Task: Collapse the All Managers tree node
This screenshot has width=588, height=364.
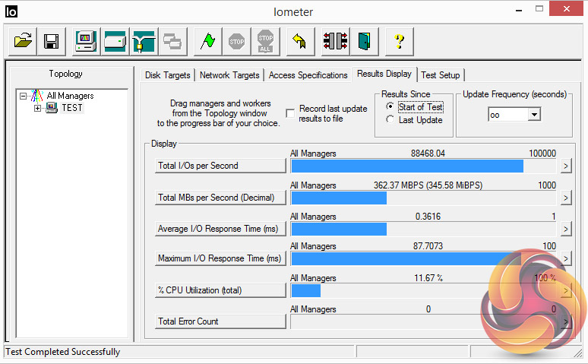Action: tap(24, 96)
